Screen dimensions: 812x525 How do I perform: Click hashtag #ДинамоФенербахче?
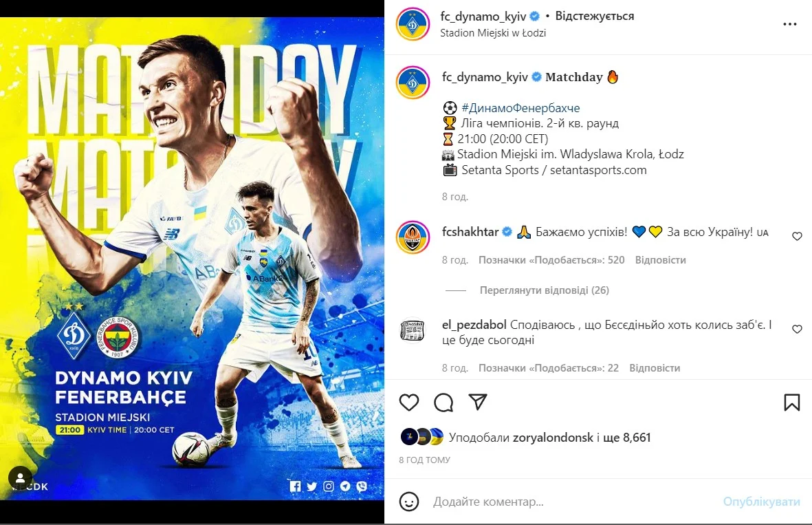point(520,108)
